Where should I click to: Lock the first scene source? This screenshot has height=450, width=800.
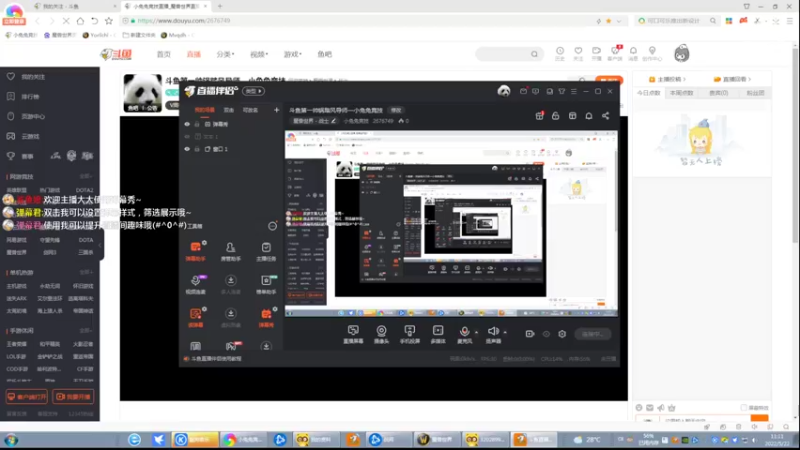click(197, 124)
